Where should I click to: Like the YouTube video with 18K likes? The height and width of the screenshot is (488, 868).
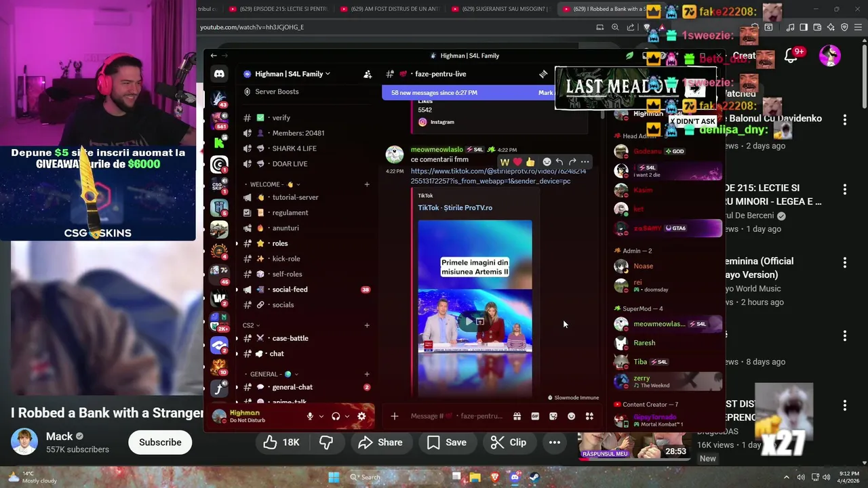pos(281,443)
